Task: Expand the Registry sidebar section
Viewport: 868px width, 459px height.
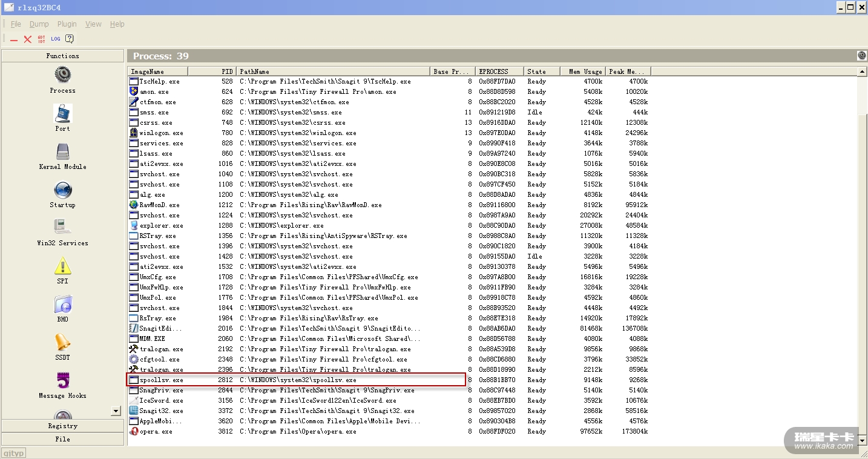Action: pos(63,426)
